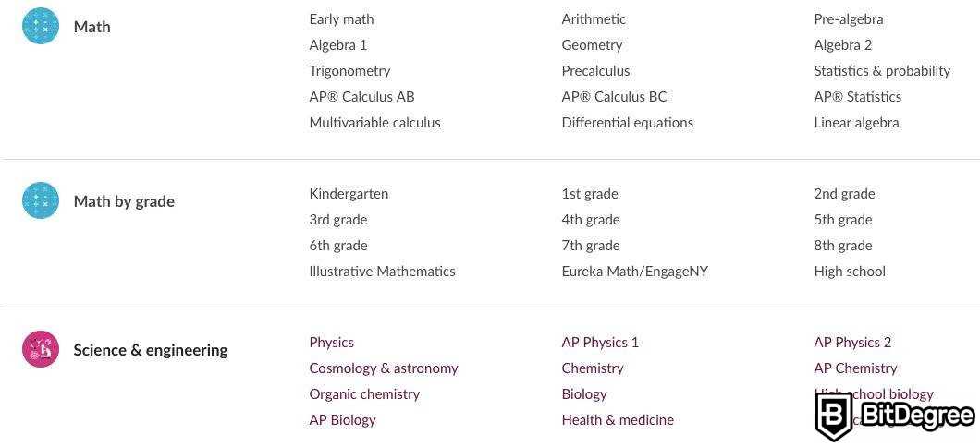The height and width of the screenshot is (447, 980).
Task: Open the Science & engineering heading
Action: pos(151,350)
